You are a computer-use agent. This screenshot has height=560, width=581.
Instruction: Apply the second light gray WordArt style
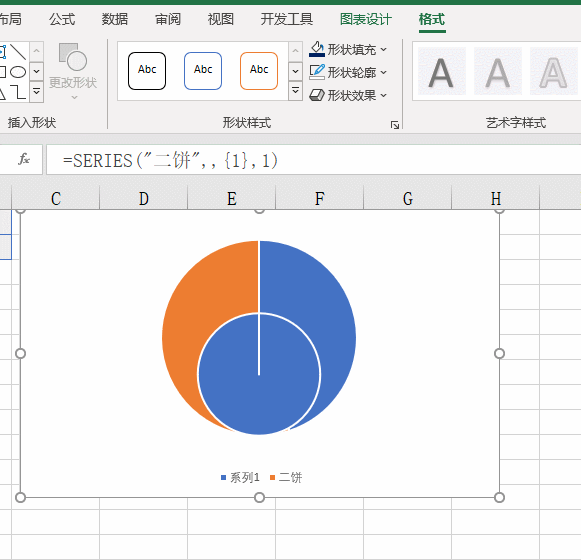tap(498, 71)
